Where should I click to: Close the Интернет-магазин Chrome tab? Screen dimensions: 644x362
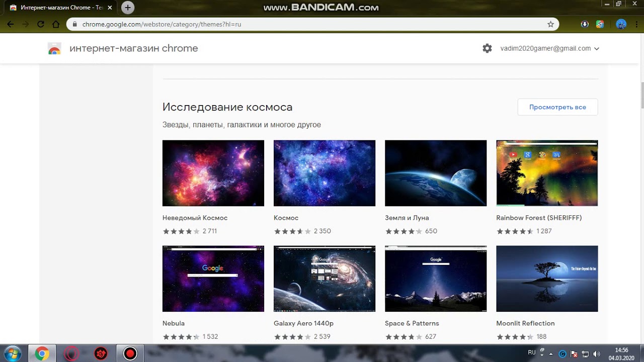(110, 8)
